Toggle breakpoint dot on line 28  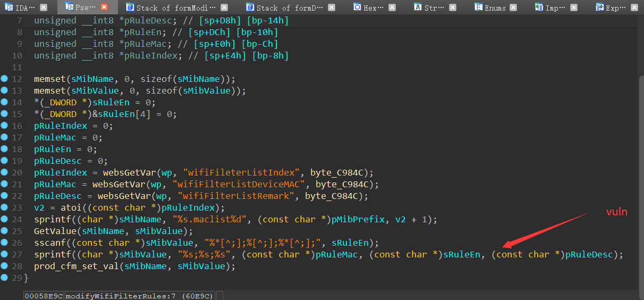tap(4, 266)
